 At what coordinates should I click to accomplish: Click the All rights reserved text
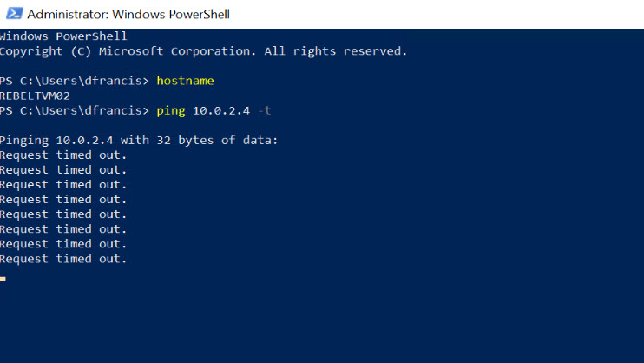(x=336, y=51)
